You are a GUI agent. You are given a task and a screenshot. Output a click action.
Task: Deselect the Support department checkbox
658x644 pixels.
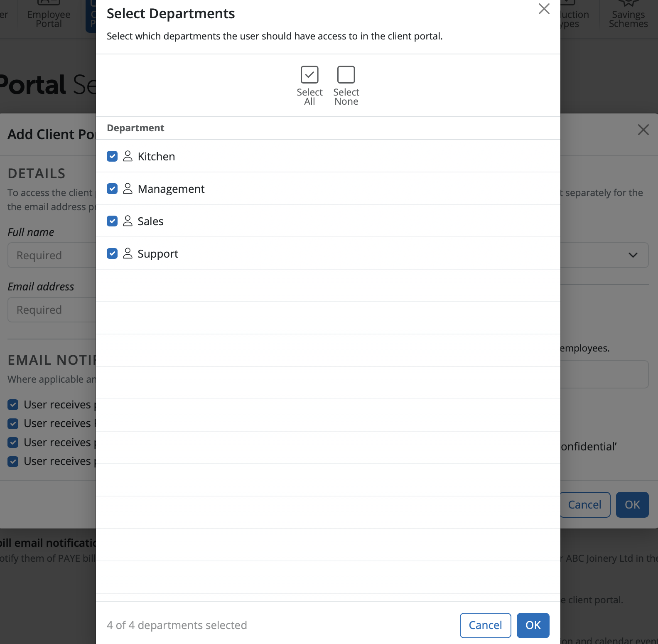tap(112, 253)
